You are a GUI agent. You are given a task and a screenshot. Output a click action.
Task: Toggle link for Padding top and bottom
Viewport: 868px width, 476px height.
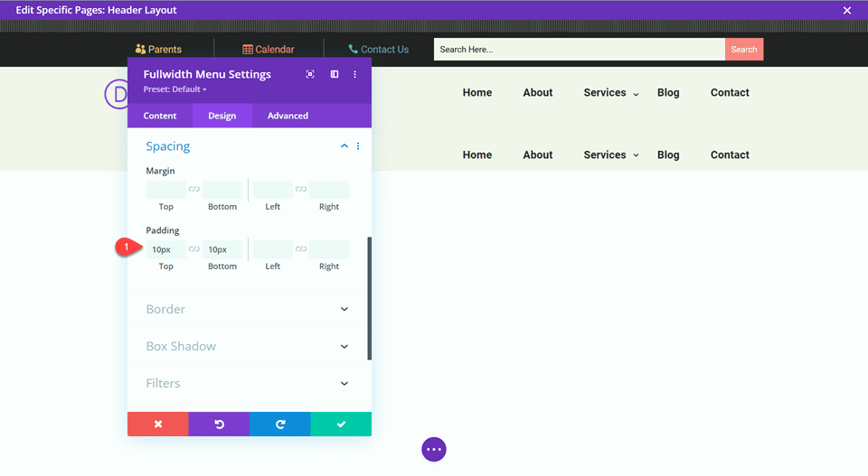[193, 248]
